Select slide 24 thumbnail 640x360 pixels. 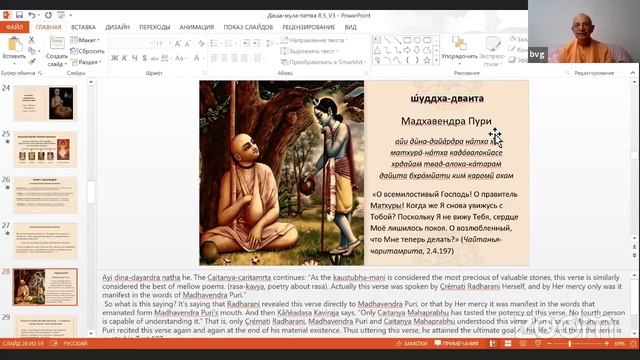(x=45, y=103)
